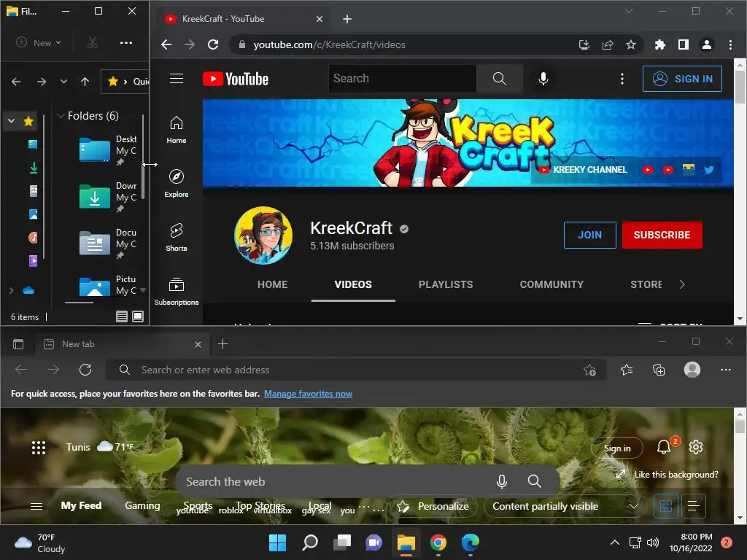The height and width of the screenshot is (560, 747).
Task: Click Sign in on Edge page
Action: point(617,448)
